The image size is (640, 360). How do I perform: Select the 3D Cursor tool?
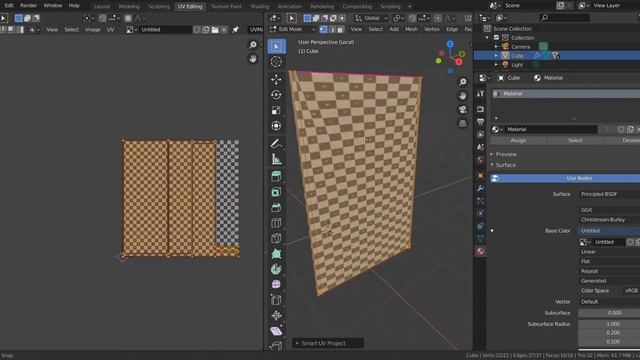pos(276,62)
